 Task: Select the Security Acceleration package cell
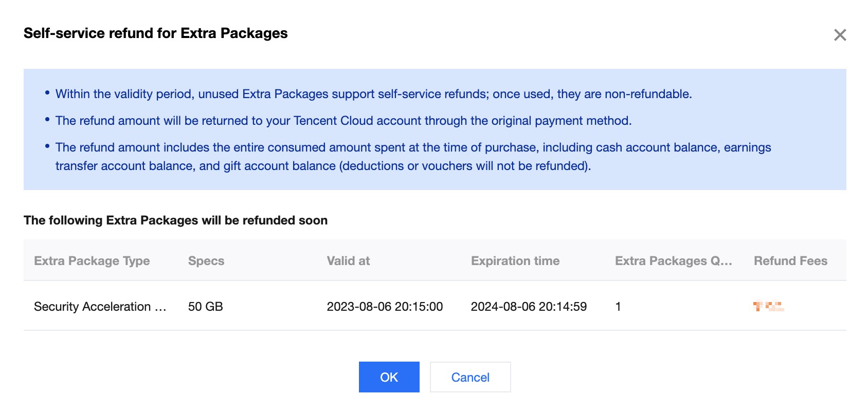[x=100, y=307]
